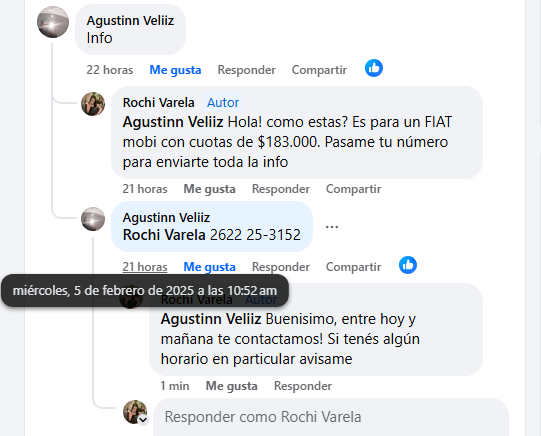Open Agustinn Veliiz avatar on Info comment
541x436 pixels.
point(53,22)
